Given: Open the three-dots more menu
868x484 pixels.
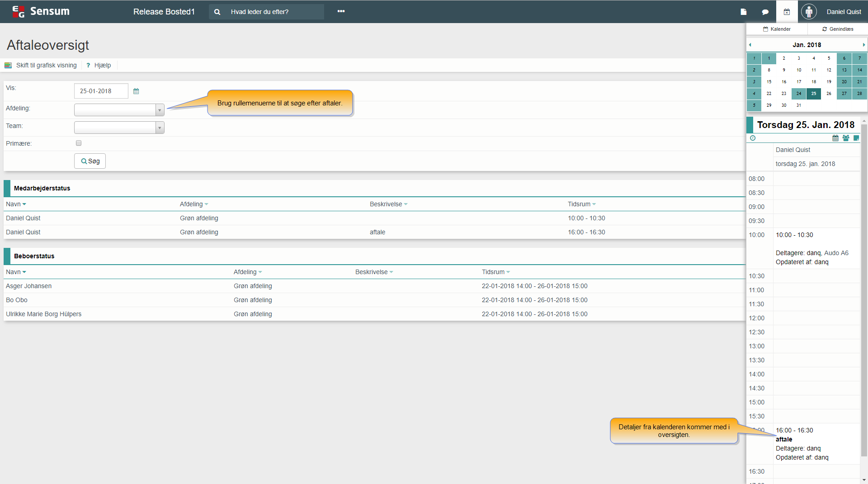Looking at the screenshot, I should point(341,11).
